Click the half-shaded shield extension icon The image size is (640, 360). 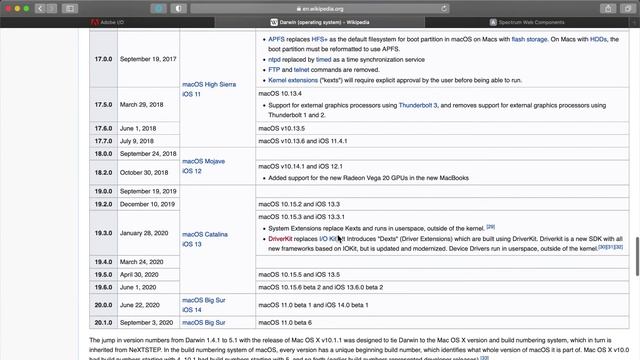click(178, 8)
